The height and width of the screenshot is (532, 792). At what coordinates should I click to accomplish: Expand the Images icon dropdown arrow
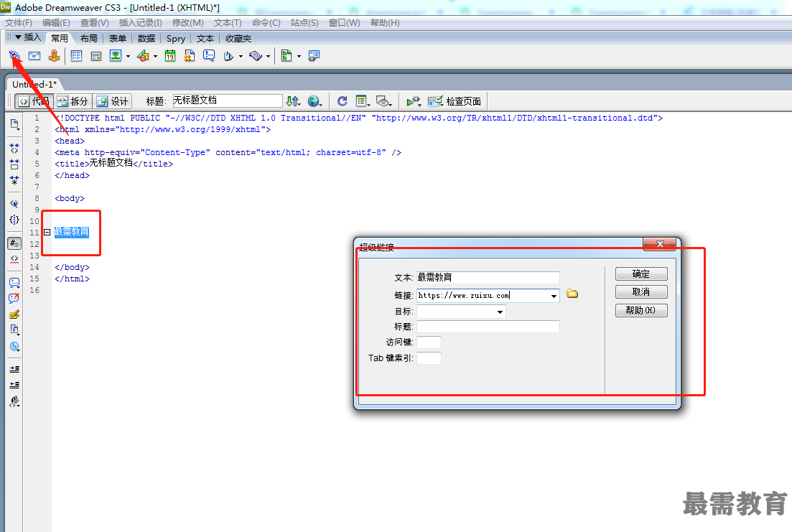pyautogui.click(x=128, y=57)
